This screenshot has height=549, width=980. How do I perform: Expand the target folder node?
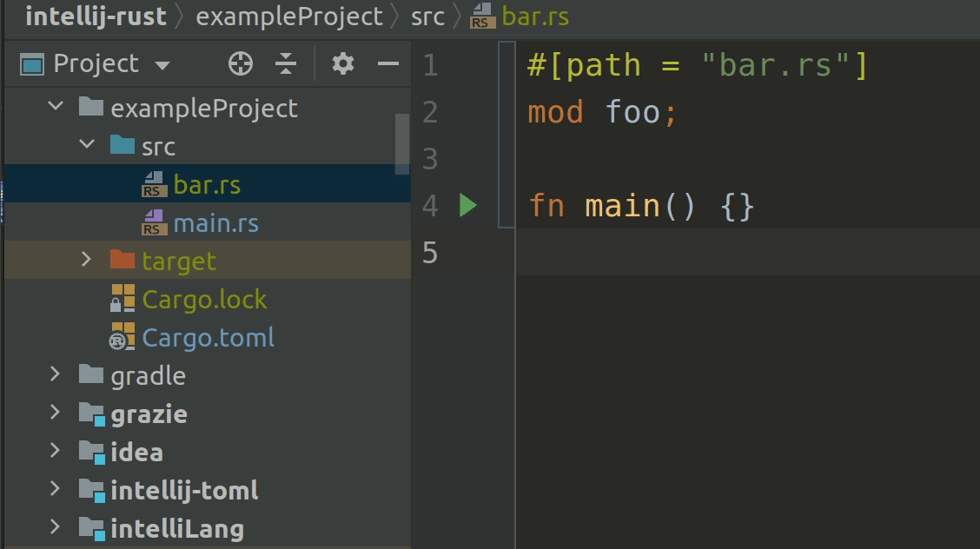pyautogui.click(x=86, y=259)
